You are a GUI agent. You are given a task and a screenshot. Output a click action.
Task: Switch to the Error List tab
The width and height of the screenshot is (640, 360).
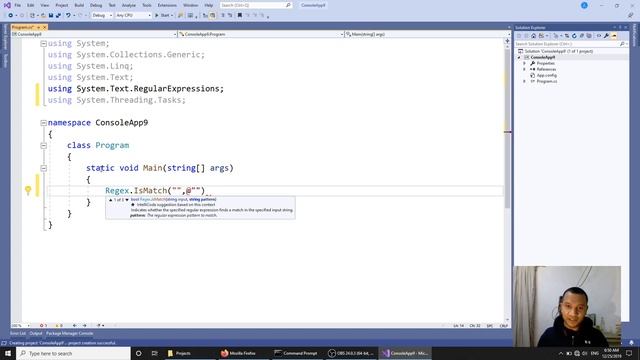pyautogui.click(x=18, y=333)
